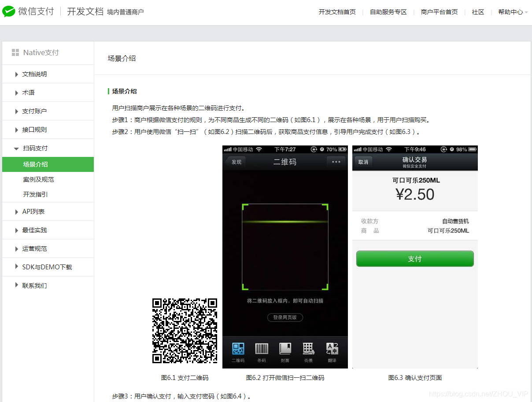Click the ¥2.50 price text
The height and width of the screenshot is (402, 532).
[x=415, y=194]
